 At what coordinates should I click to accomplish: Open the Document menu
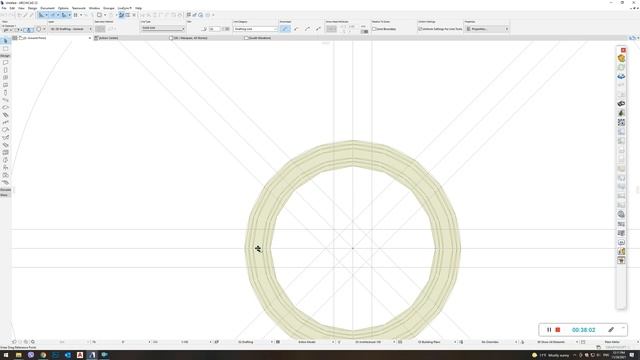tap(47, 8)
